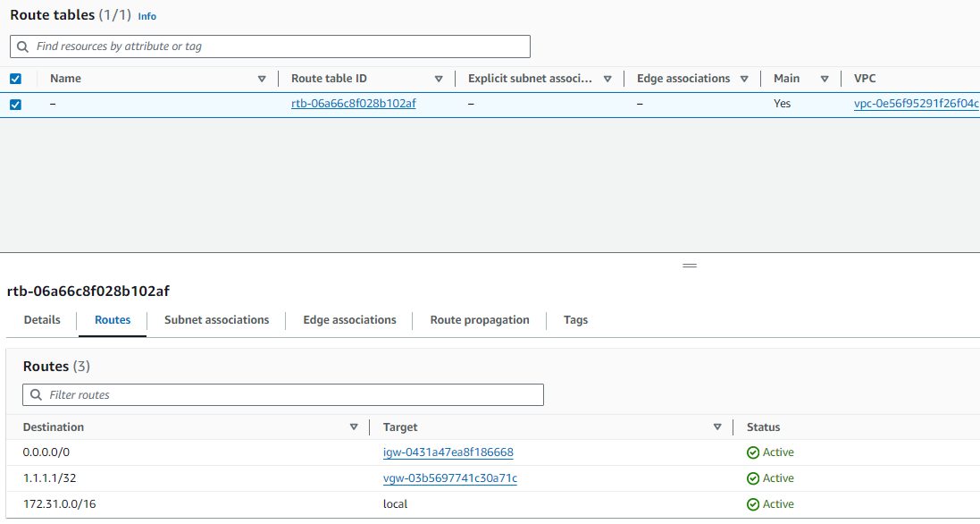Image resolution: width=980 pixels, height=524 pixels.
Task: Click the panel resize handle divider
Action: click(x=689, y=266)
